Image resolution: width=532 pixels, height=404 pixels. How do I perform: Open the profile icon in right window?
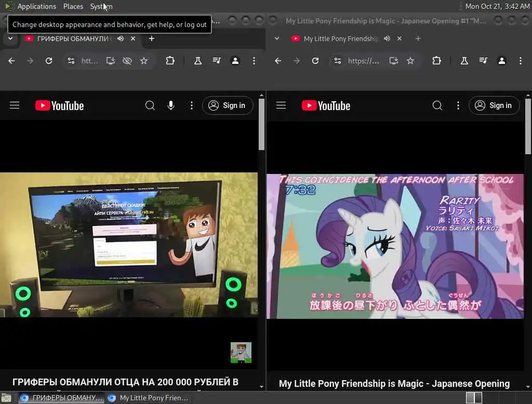[x=501, y=61]
